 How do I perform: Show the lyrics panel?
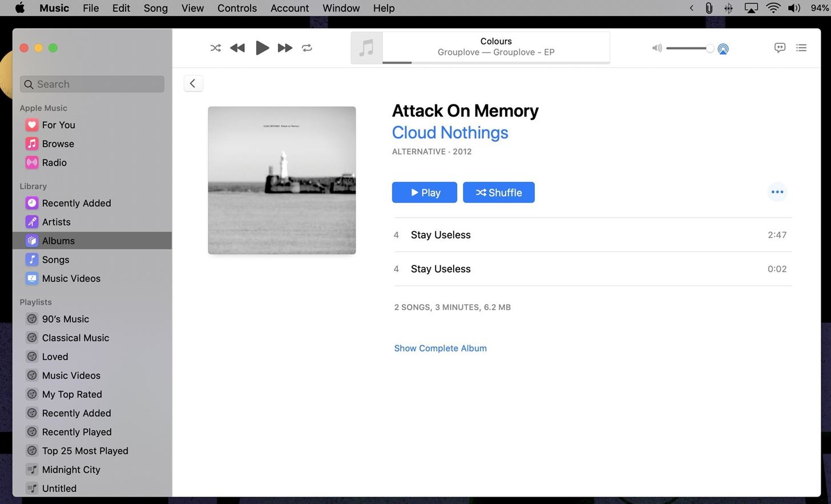click(780, 48)
